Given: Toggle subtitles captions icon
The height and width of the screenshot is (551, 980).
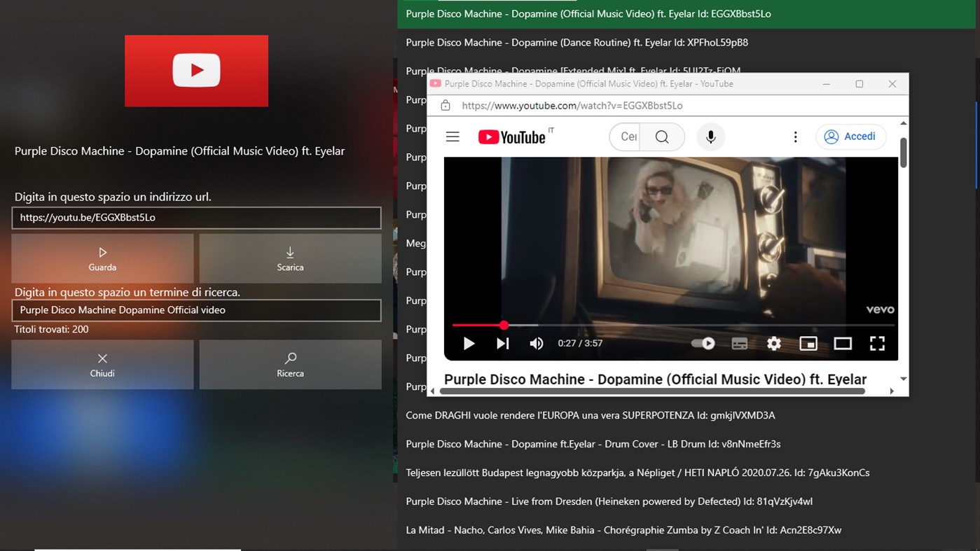Looking at the screenshot, I should click(x=740, y=343).
